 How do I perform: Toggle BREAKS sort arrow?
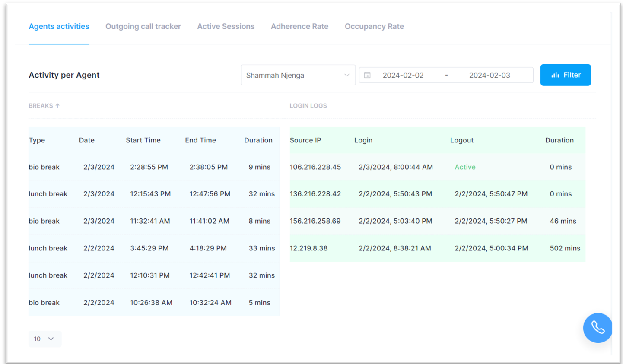coord(57,106)
